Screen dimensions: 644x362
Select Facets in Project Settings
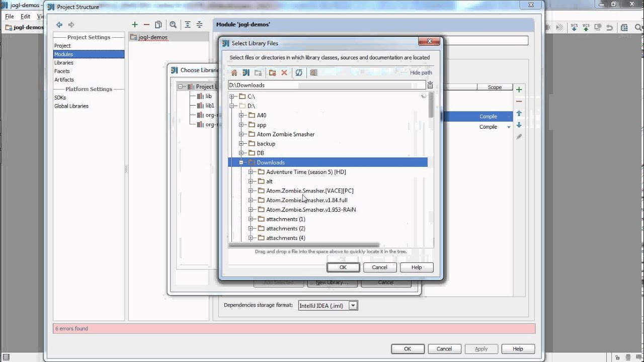pos(62,71)
